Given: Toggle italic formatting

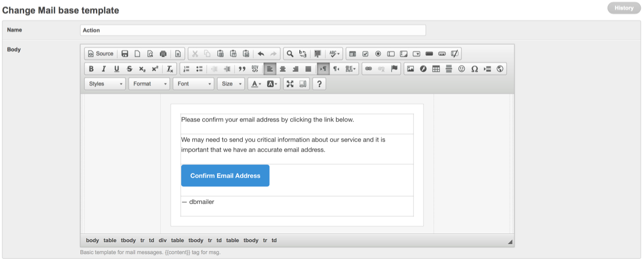Looking at the screenshot, I should [x=104, y=69].
